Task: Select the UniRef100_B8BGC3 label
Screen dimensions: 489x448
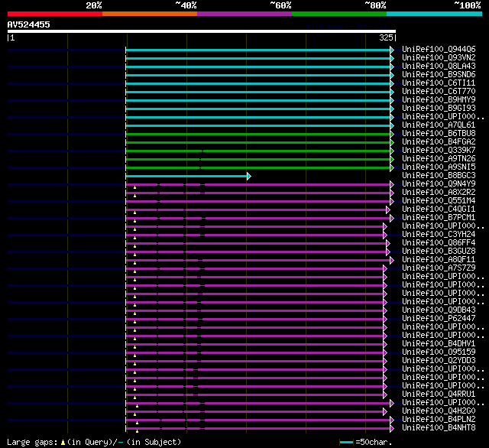Action: click(x=439, y=175)
